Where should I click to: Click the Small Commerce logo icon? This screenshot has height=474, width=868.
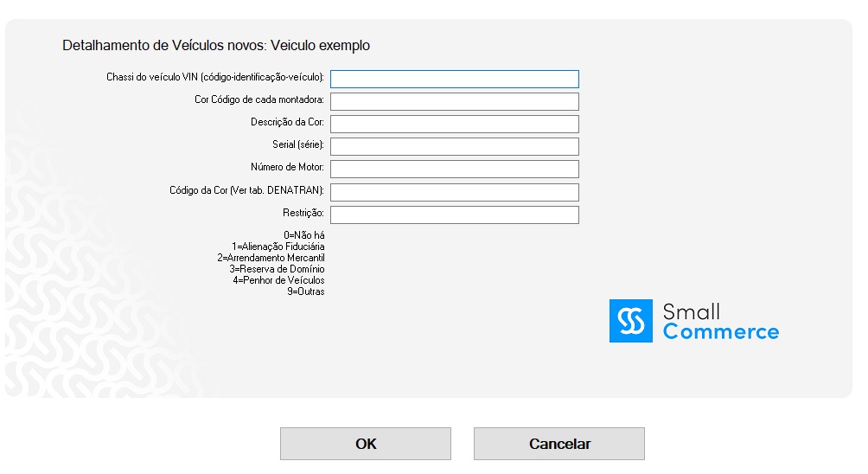click(631, 321)
